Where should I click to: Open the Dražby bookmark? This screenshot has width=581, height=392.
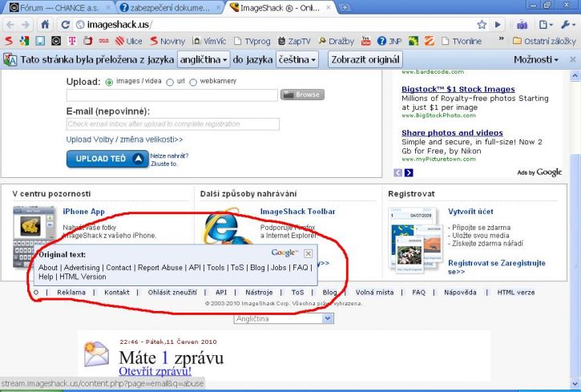coord(337,41)
